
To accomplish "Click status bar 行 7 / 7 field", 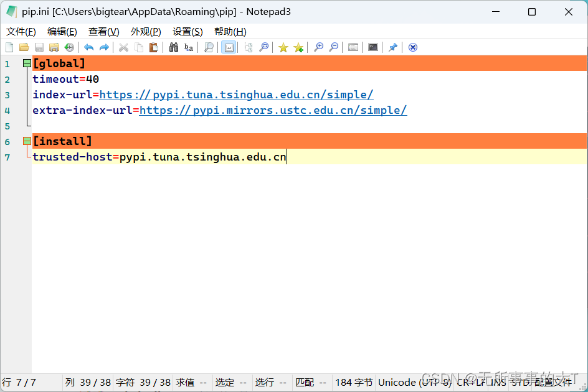I will pyautogui.click(x=32, y=383).
